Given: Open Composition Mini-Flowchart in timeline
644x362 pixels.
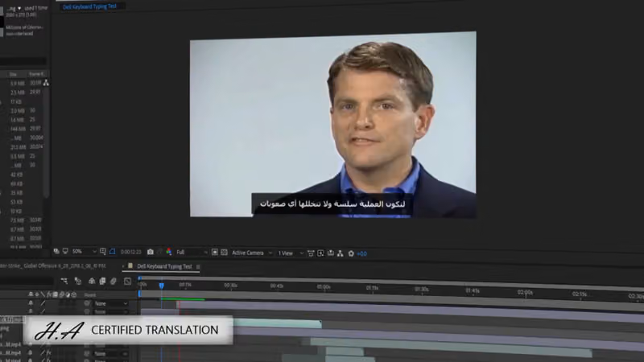Looking at the screenshot, I should pos(64,281).
